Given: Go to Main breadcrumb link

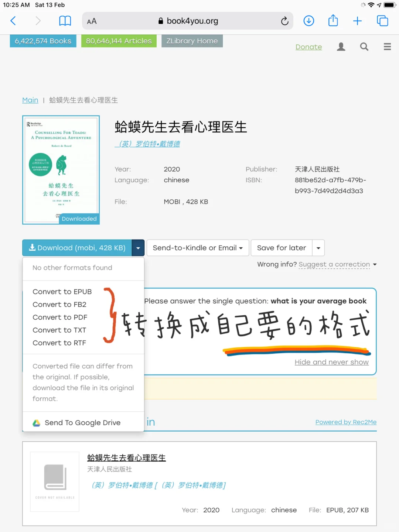Looking at the screenshot, I should [x=30, y=100].
